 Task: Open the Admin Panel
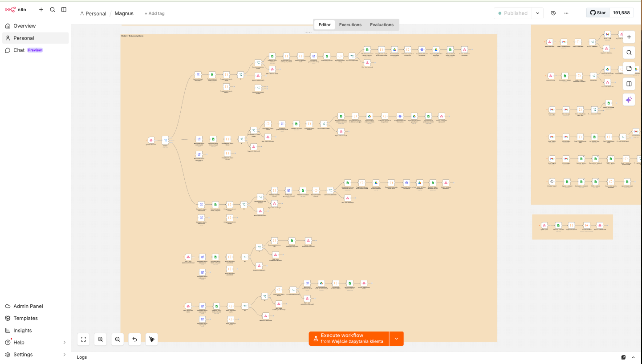click(x=36, y=306)
